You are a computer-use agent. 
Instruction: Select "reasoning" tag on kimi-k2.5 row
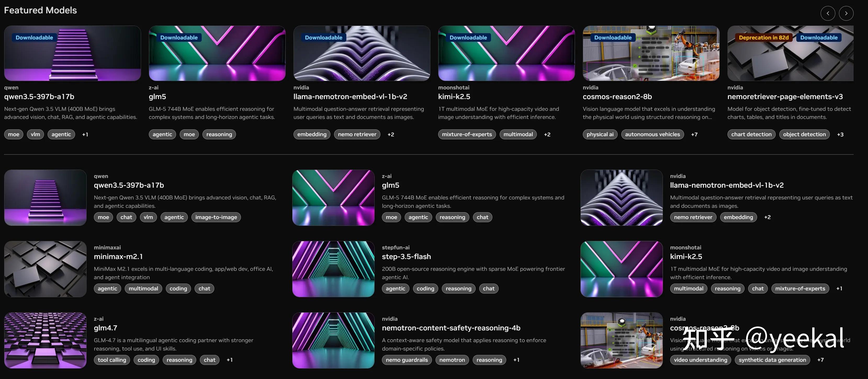pos(728,289)
